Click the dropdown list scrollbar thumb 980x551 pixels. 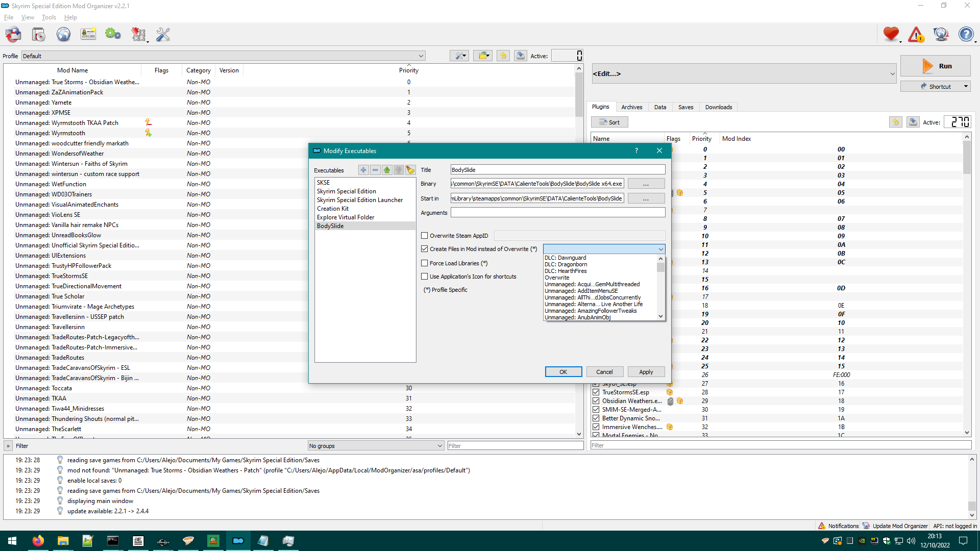pos(661,267)
